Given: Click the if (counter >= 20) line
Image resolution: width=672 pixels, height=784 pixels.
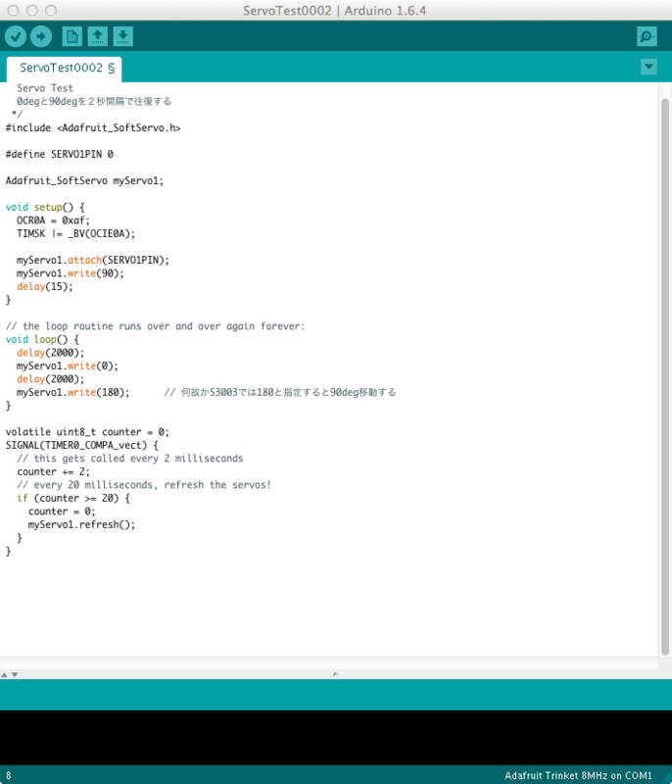Looking at the screenshot, I should (73, 498).
